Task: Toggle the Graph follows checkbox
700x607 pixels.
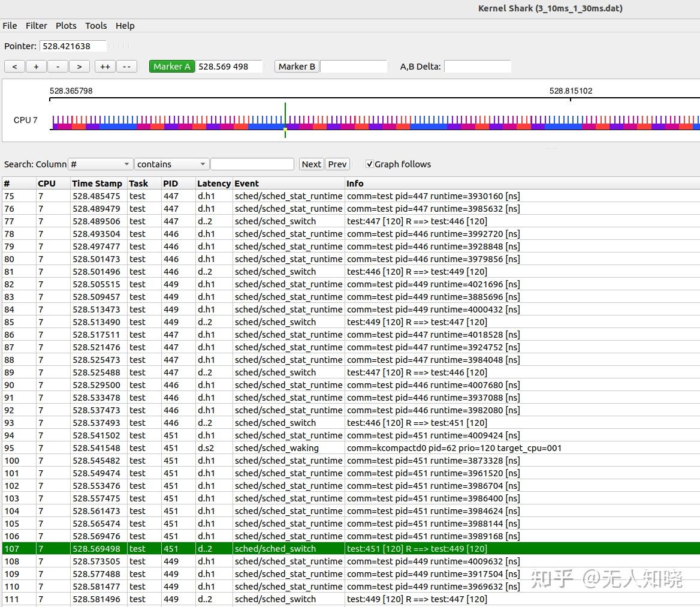Action: point(370,164)
